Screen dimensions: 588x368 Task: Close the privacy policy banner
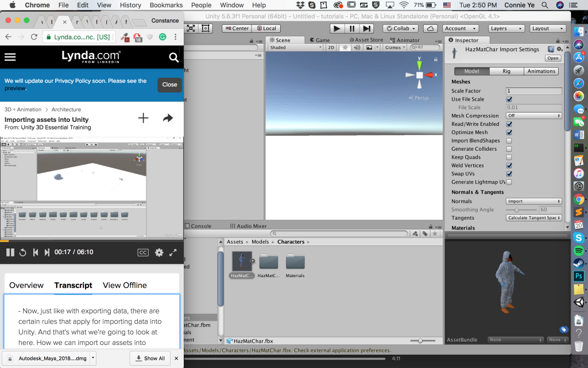coord(169,85)
